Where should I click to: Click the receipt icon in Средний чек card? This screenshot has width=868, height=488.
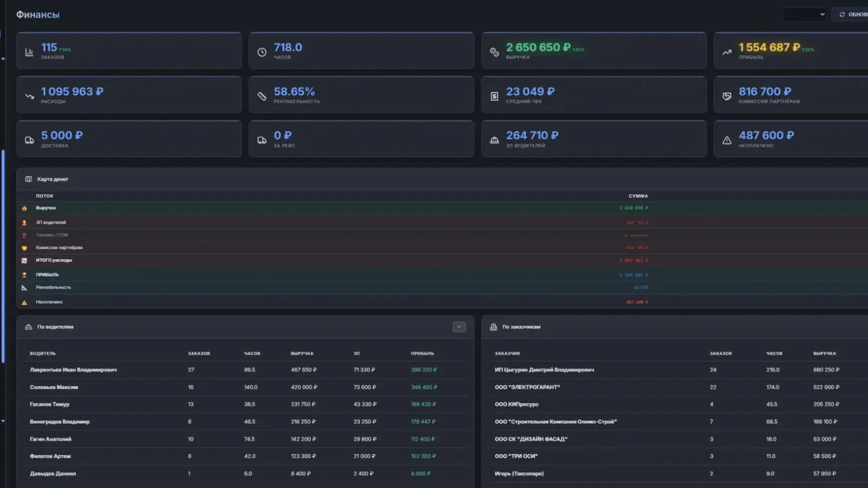tap(494, 97)
